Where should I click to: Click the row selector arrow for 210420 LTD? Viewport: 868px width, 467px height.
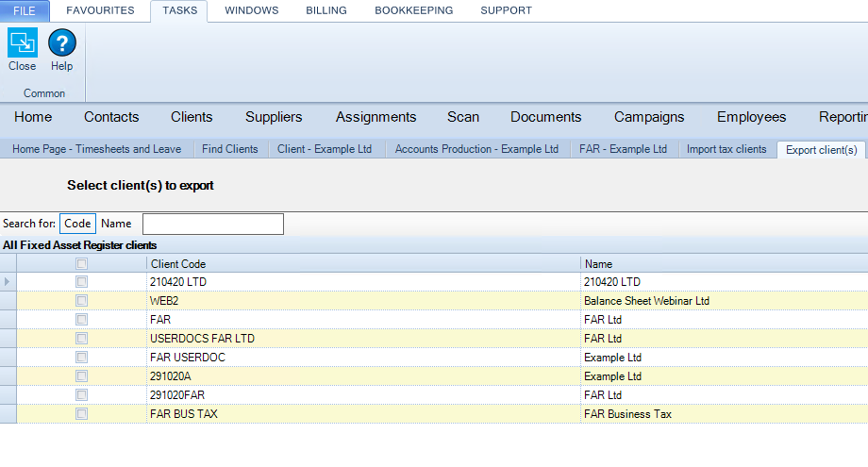coord(8,282)
